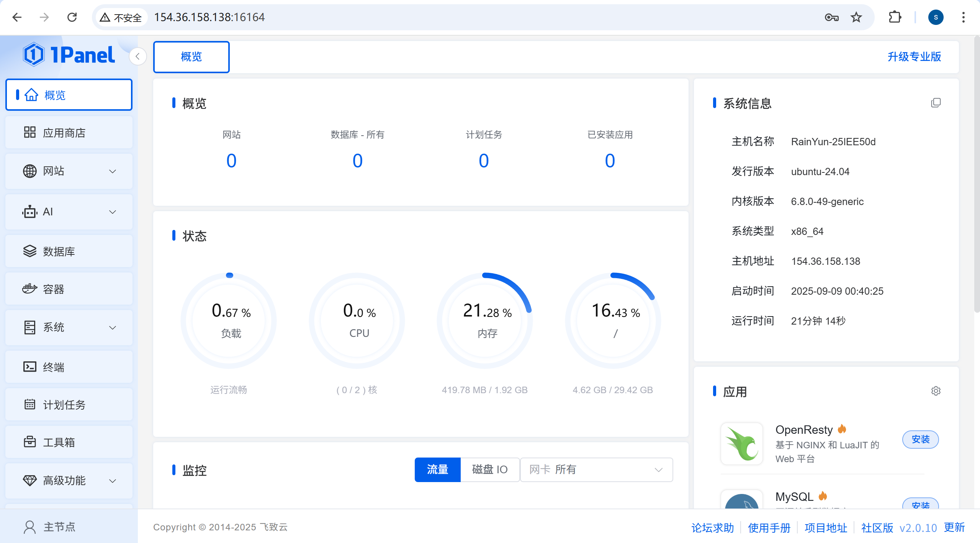This screenshot has width=980, height=543.
Task: Expand the AI sidebar submenu
Action: pyautogui.click(x=69, y=212)
